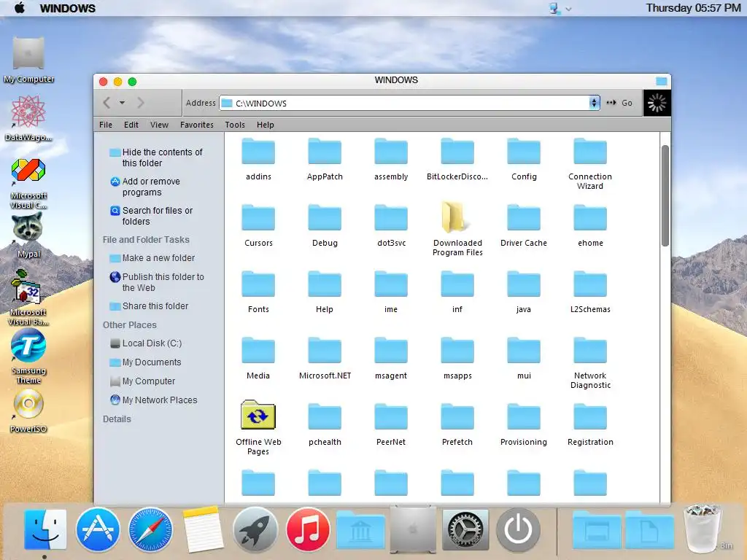Open the Downloaded Program Files folder

457,230
